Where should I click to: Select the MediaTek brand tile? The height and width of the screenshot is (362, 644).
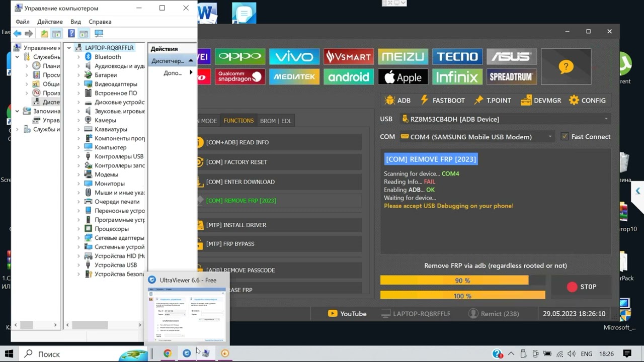294,76
